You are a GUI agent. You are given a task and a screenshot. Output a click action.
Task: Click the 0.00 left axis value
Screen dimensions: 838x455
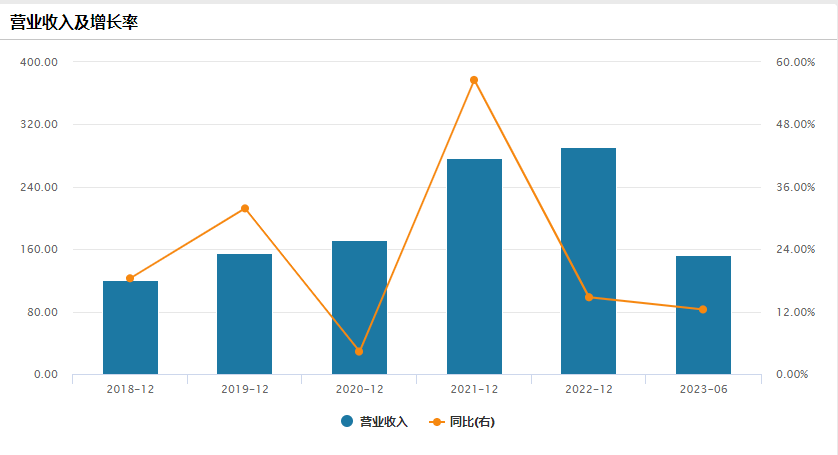point(46,374)
